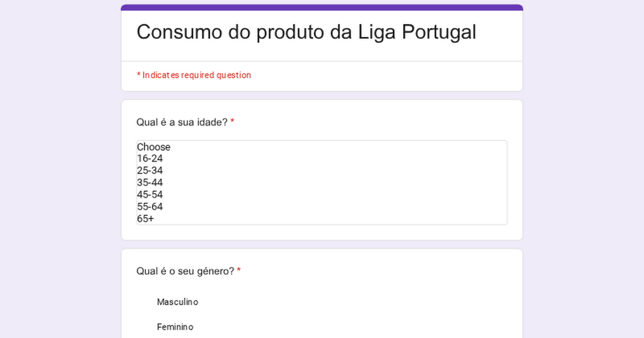Click the "Qual é o seu género?" question text
Image resolution: width=644 pixels, height=338 pixels.
click(185, 271)
